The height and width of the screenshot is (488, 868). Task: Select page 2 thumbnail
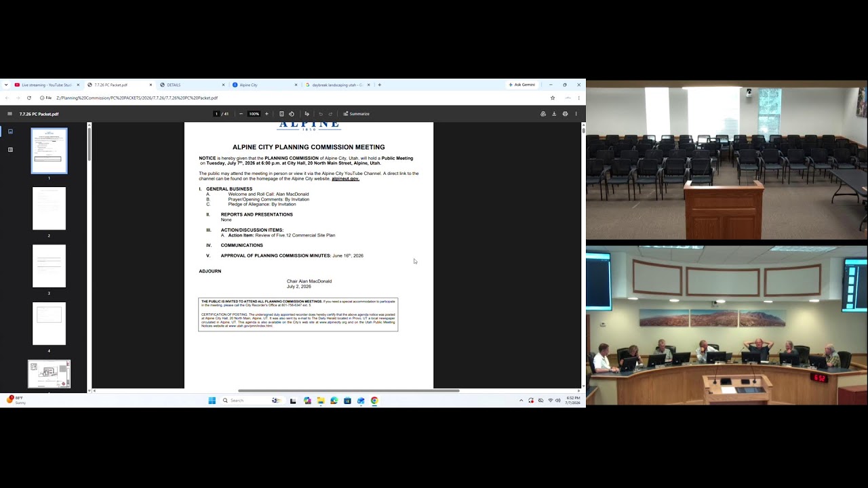[x=49, y=209]
